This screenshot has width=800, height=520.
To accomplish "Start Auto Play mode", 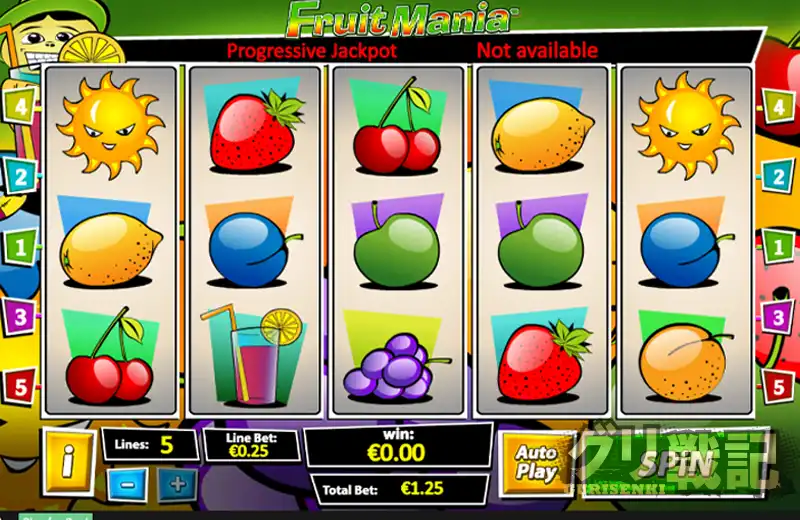I will click(535, 463).
